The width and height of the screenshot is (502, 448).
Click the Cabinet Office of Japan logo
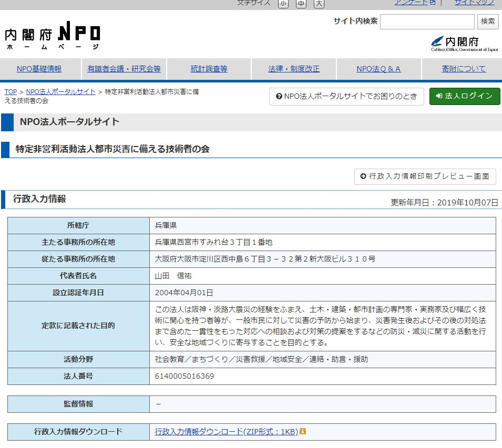coord(464,44)
